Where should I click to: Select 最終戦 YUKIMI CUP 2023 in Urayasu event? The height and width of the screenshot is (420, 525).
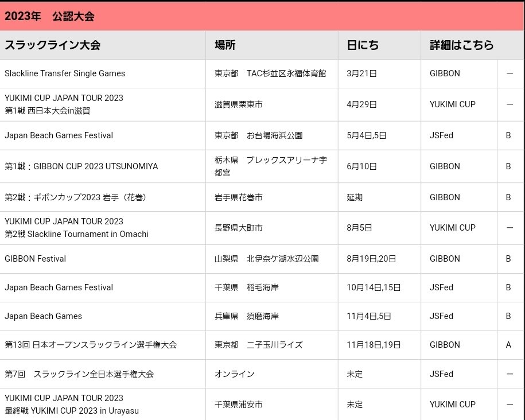pos(72,411)
